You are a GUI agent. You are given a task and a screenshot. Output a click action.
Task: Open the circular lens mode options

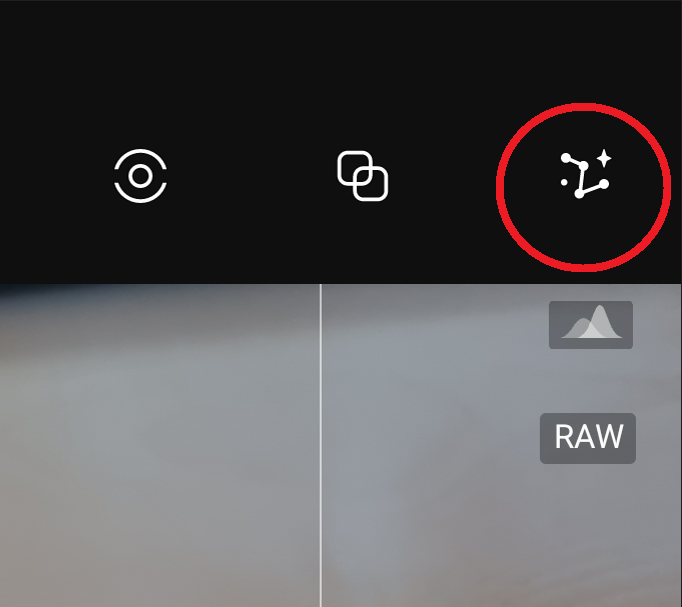click(140, 176)
